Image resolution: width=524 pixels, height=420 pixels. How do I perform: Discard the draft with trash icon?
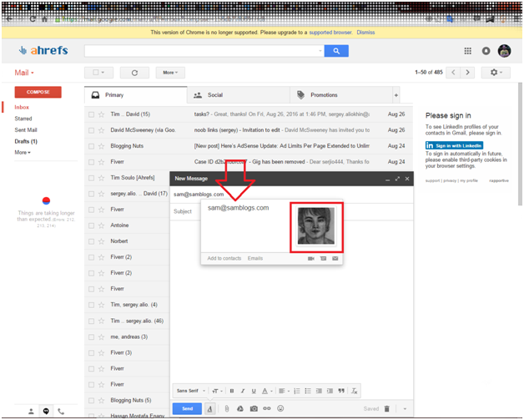(x=387, y=408)
